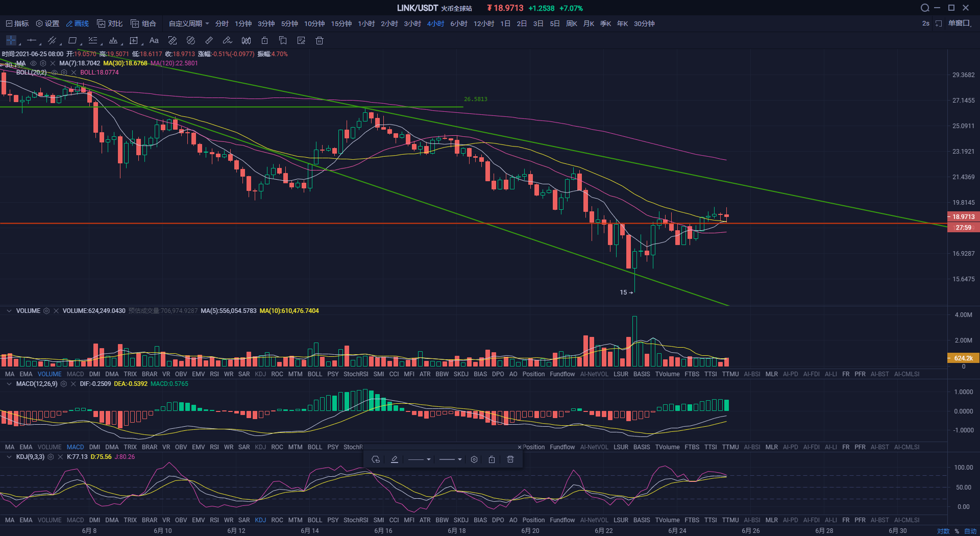Collapse the KDJ panel chevron
Viewport: 980px width, 536px height.
(9, 457)
